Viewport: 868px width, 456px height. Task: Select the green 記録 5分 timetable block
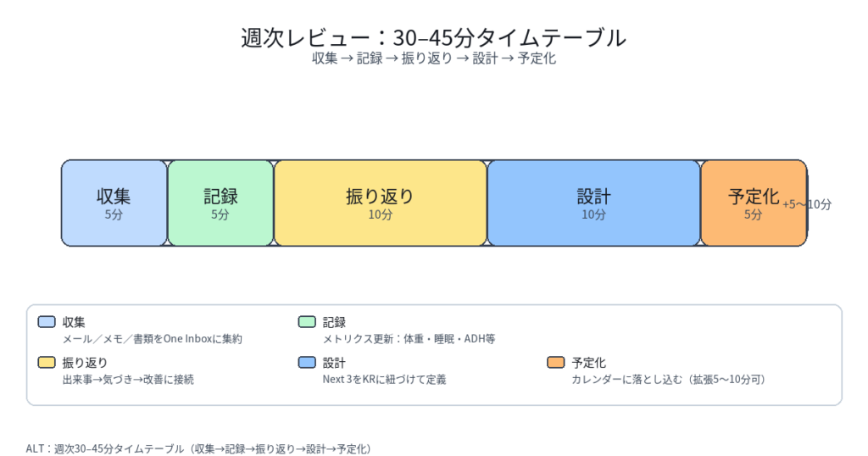click(x=220, y=203)
